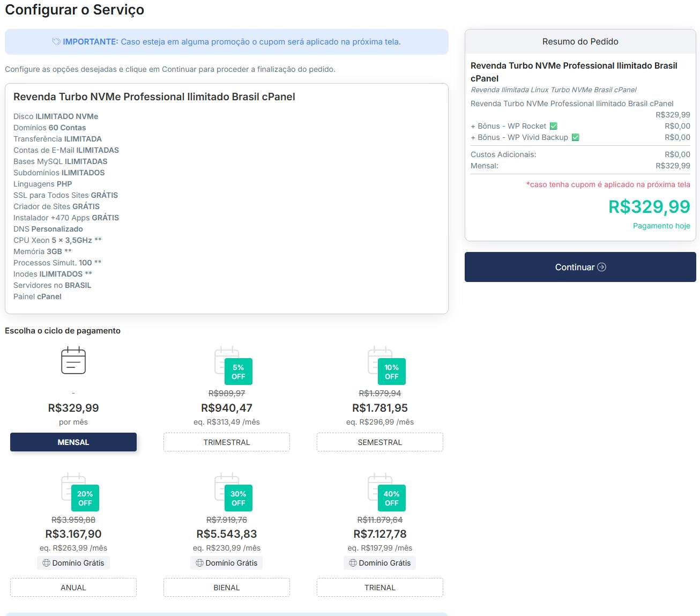Image resolution: width=700 pixels, height=616 pixels.
Task: Choose the BIENAL billing cycle
Action: click(227, 588)
